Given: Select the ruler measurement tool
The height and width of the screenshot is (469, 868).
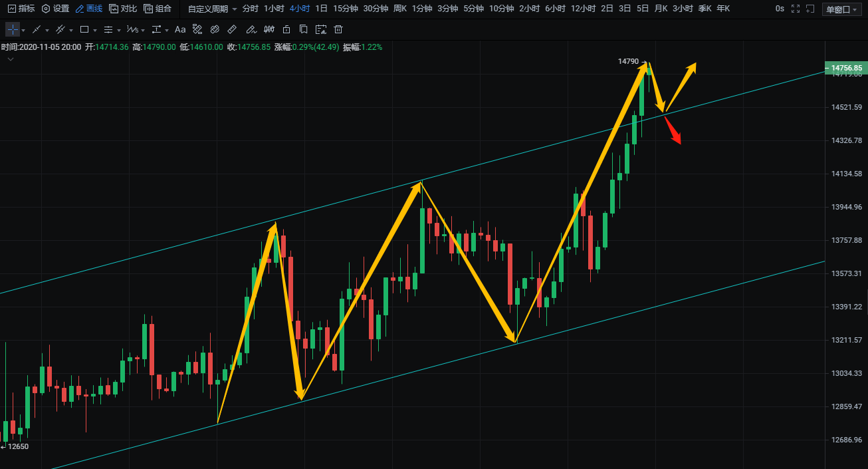Looking at the screenshot, I should point(232,30).
